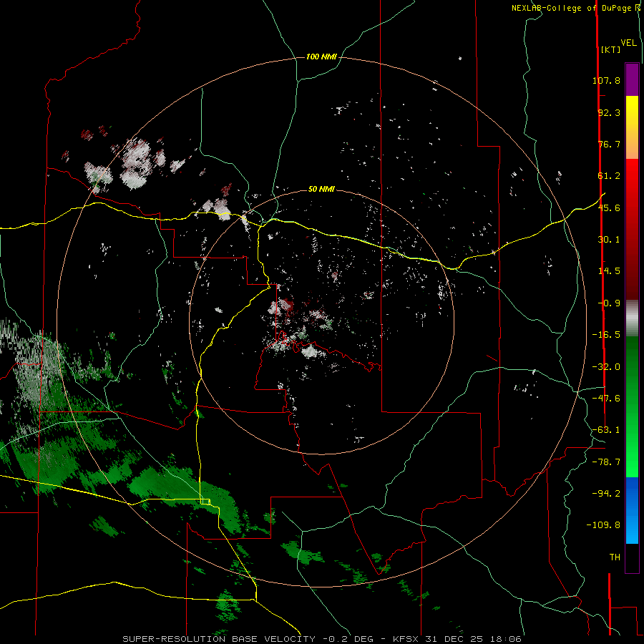Select the 45.6 scale value
The image size is (644, 644).
coord(609,208)
